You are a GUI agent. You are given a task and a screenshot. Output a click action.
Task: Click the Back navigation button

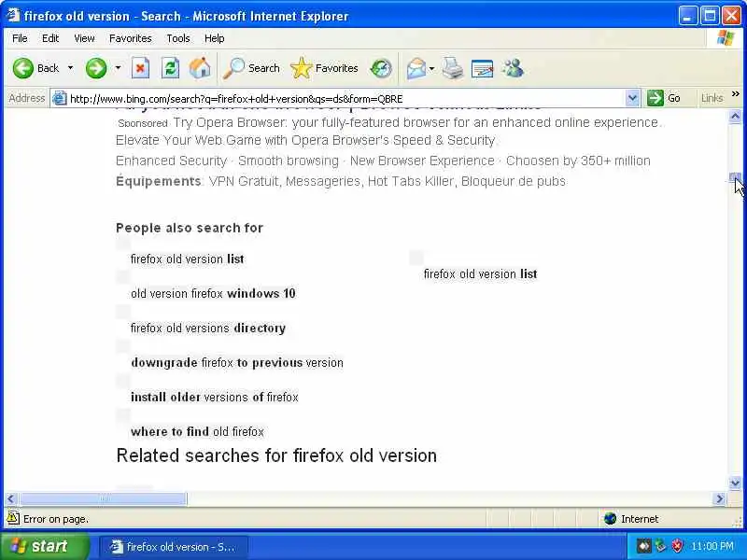click(x=36, y=68)
